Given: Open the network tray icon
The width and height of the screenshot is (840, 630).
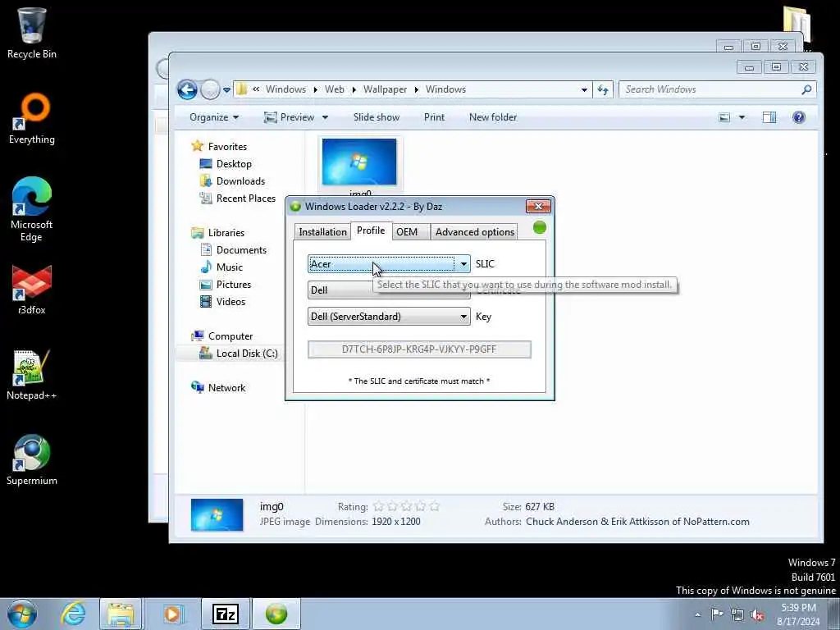Looking at the screenshot, I should tap(737, 614).
